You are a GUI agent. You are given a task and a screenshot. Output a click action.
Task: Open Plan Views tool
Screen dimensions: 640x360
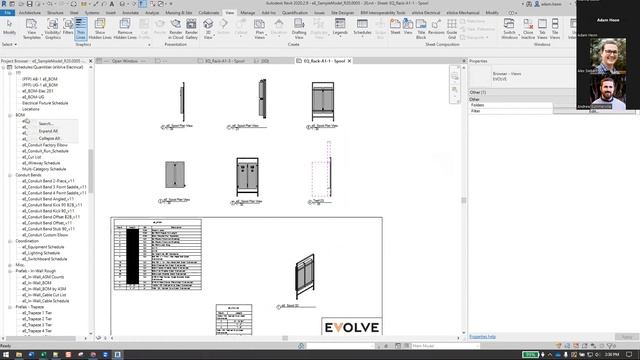pyautogui.click(x=259, y=29)
